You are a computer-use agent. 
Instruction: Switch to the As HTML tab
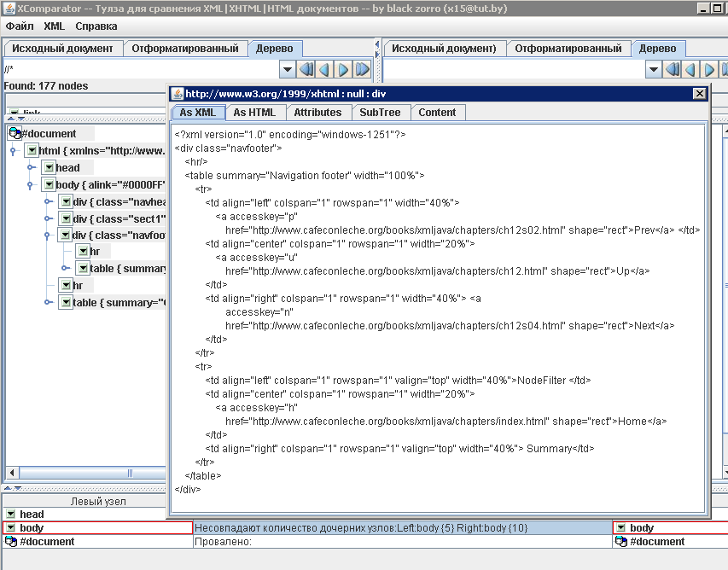tap(254, 113)
